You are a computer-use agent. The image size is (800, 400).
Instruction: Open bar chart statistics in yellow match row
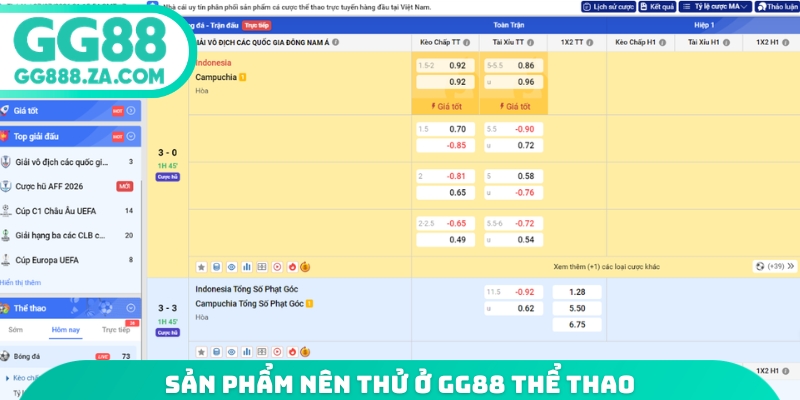coord(247,267)
